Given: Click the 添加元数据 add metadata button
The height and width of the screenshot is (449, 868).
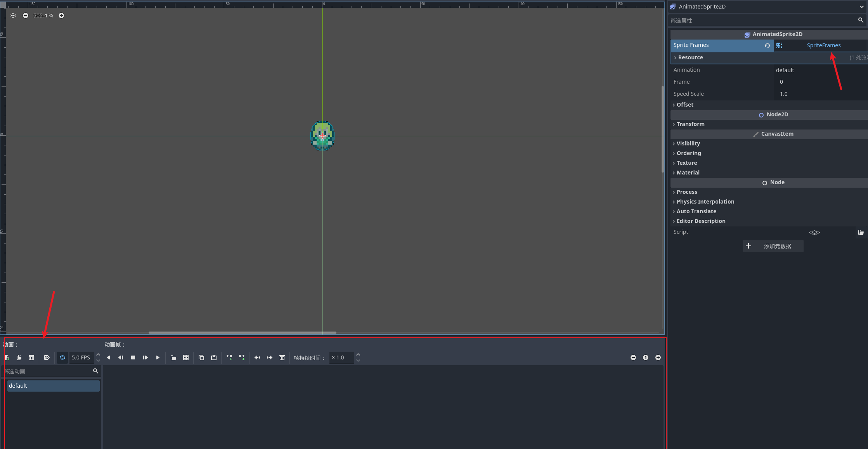Looking at the screenshot, I should [773, 246].
